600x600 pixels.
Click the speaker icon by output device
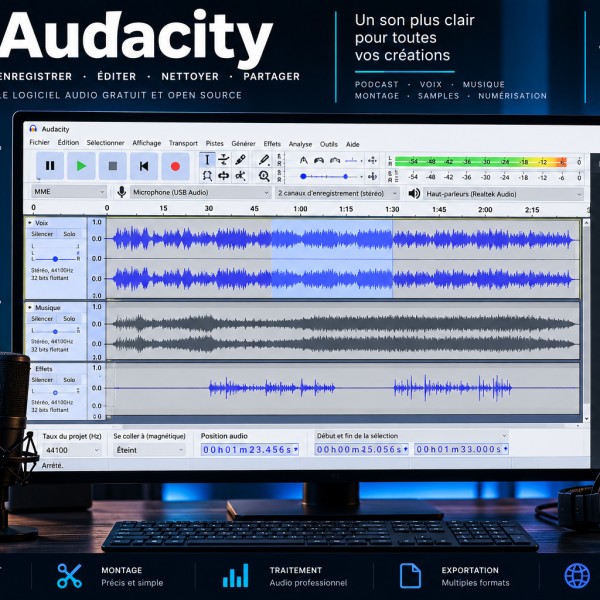[414, 193]
